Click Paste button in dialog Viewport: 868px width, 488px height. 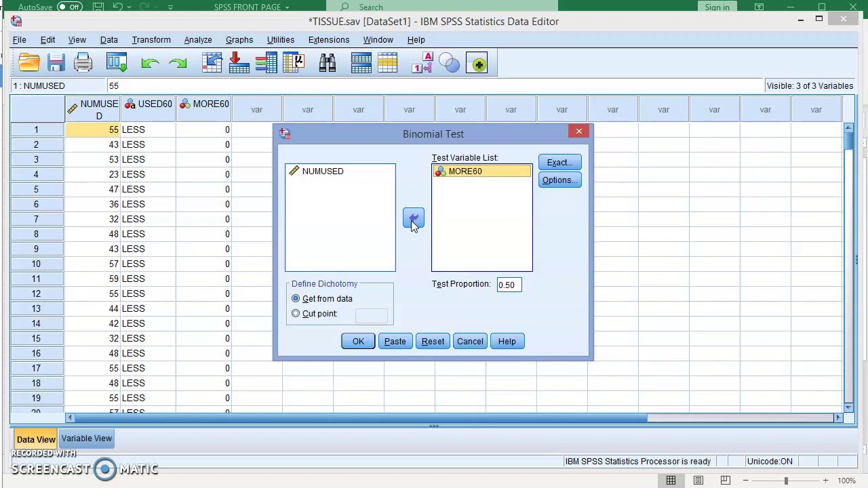click(395, 342)
